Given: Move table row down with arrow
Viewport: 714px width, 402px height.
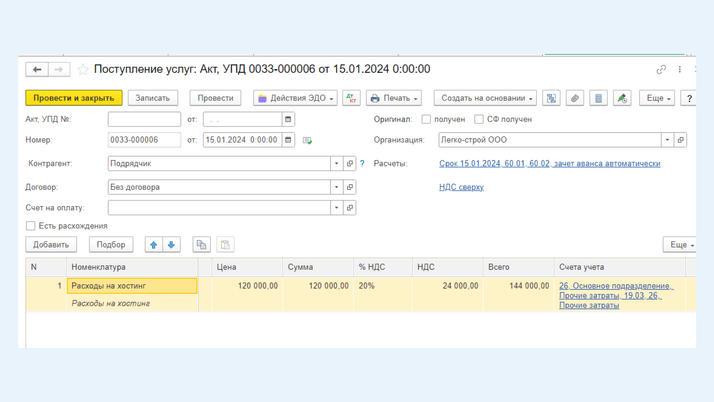Looking at the screenshot, I should pyautogui.click(x=171, y=245).
